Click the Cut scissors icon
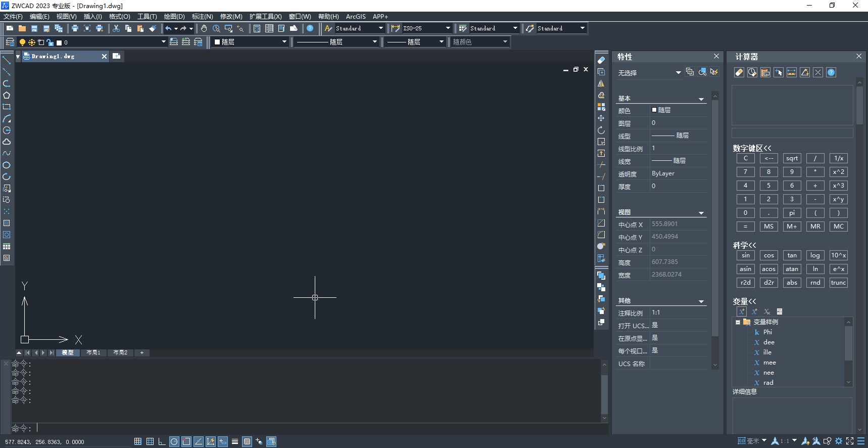The height and width of the screenshot is (448, 868). pyautogui.click(x=116, y=28)
